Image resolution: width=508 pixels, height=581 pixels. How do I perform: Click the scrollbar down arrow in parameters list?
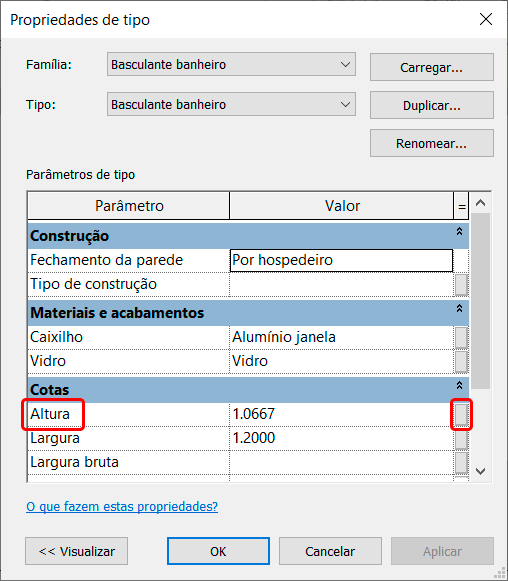(481, 471)
